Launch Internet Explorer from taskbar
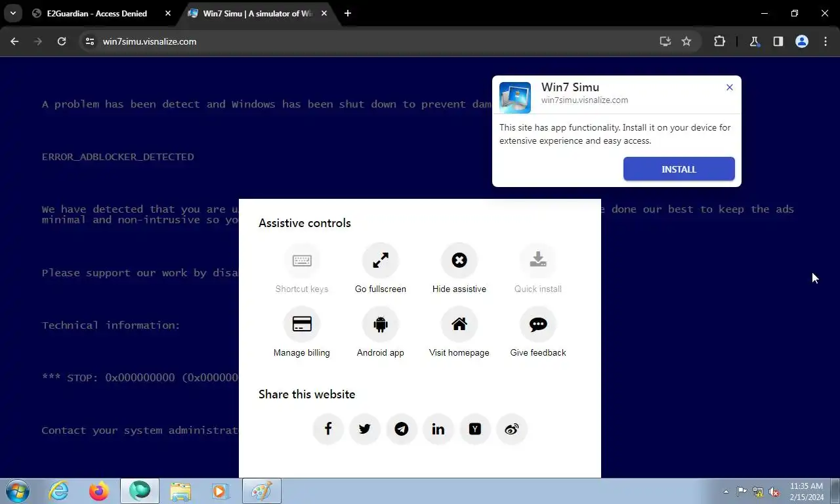The width and height of the screenshot is (840, 504). coord(59,491)
